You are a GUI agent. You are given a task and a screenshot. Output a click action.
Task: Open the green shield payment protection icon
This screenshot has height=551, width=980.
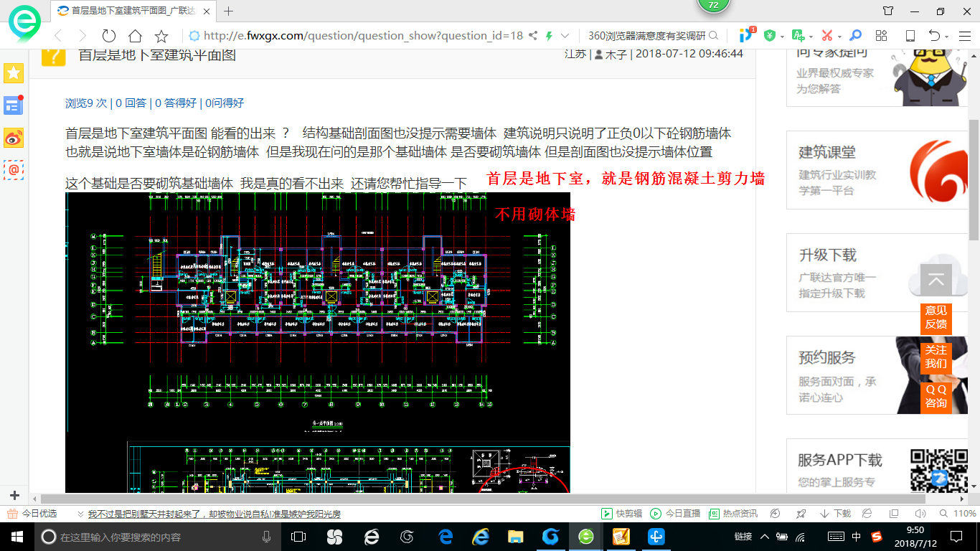[769, 36]
